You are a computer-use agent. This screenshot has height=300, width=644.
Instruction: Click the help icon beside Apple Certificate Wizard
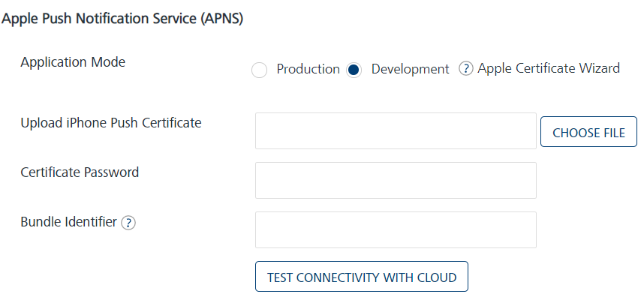pos(465,69)
